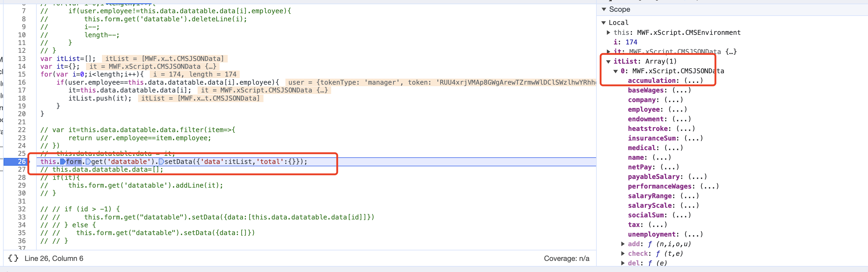This screenshot has width=868, height=272.
Task: Set a breakpoint on line number 17
Action: point(22,90)
